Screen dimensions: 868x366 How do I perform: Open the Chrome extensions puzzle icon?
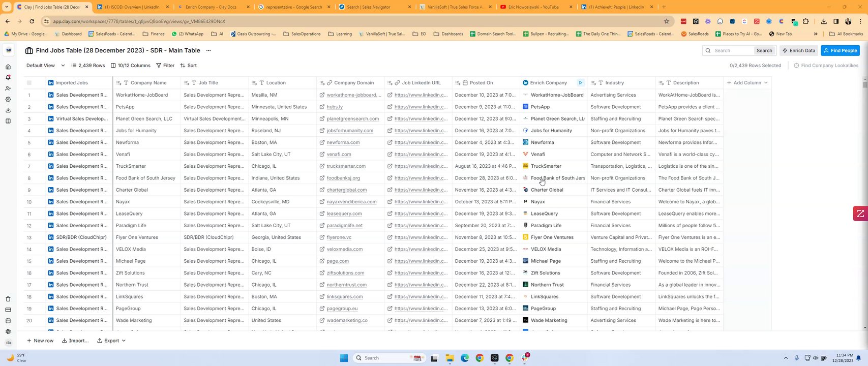(x=806, y=21)
